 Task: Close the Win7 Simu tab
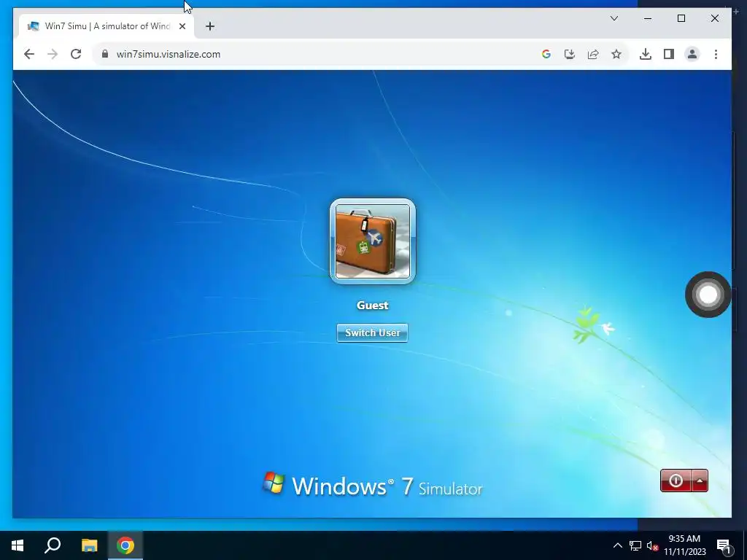click(x=182, y=27)
